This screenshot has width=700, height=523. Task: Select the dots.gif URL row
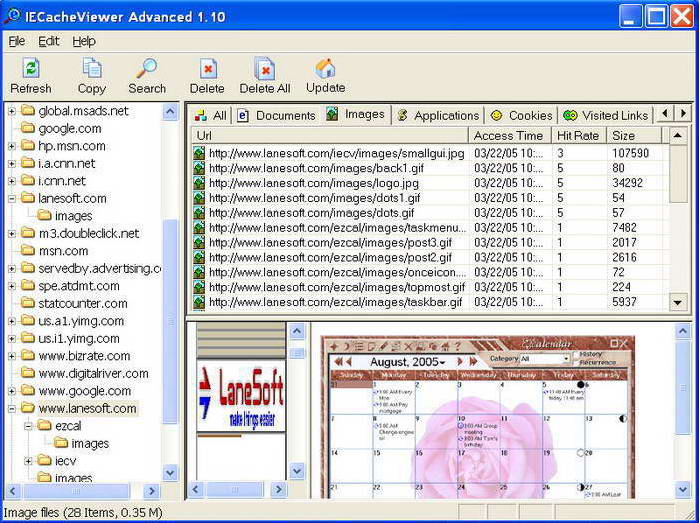(312, 213)
